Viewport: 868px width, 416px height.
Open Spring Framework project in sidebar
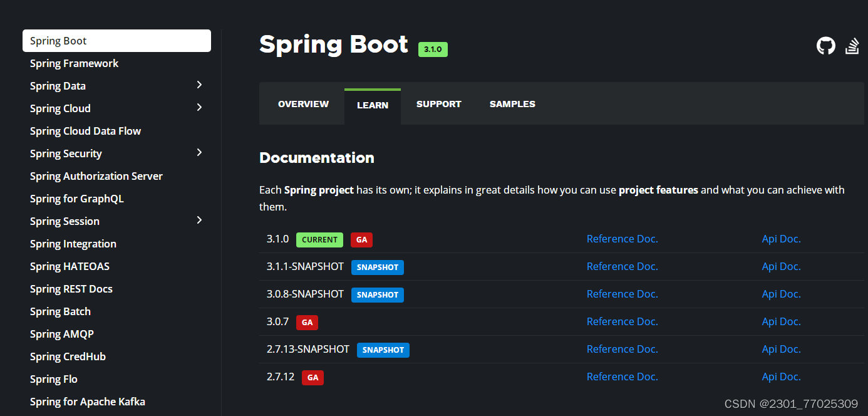[x=74, y=63]
